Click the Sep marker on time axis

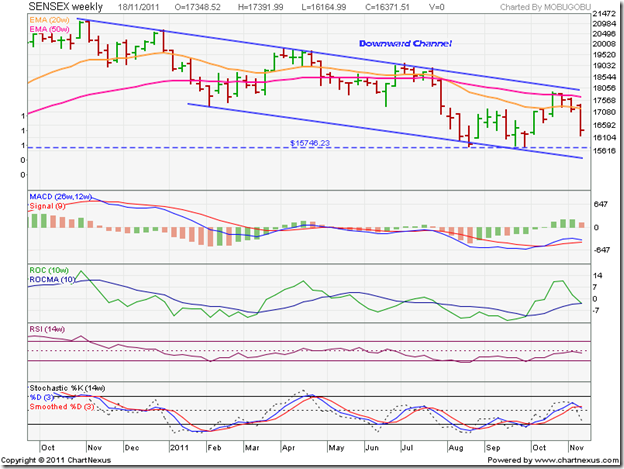(493, 448)
